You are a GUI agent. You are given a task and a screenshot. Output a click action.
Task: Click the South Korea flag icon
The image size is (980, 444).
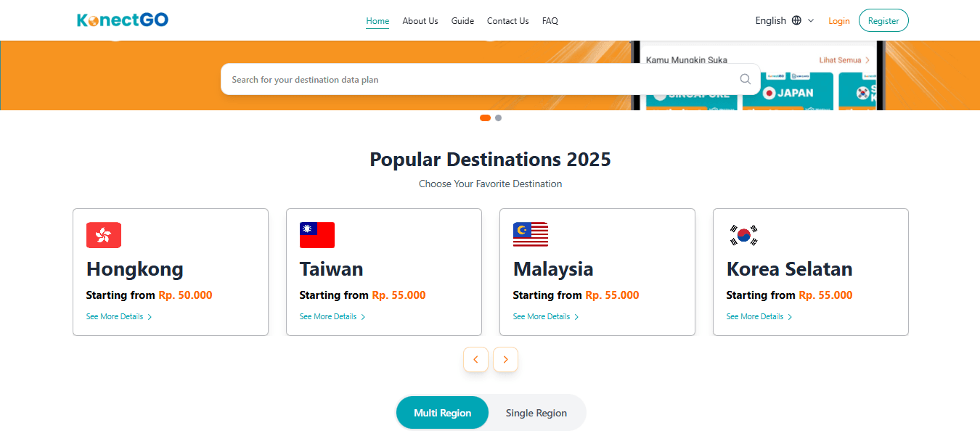744,235
